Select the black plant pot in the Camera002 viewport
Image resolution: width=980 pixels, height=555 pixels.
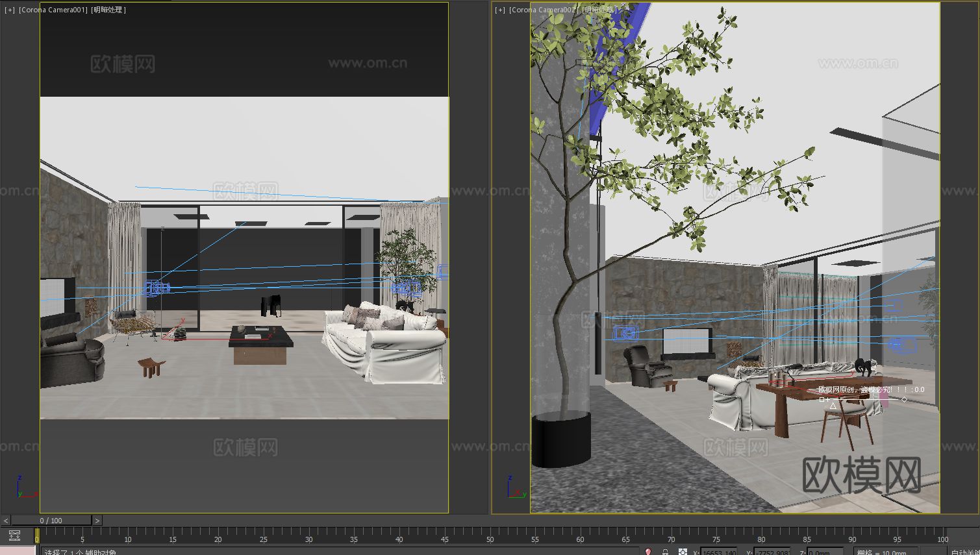pyautogui.click(x=560, y=439)
